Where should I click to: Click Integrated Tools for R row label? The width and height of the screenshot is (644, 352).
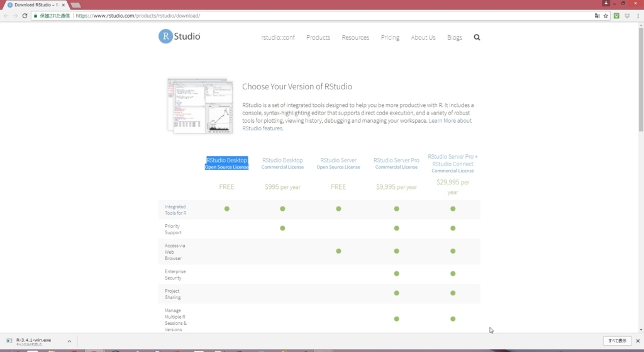click(175, 210)
